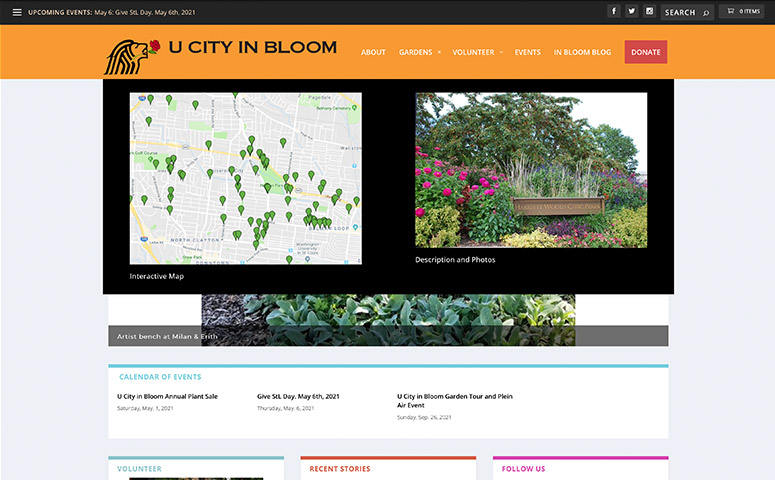Open the shopping cart icon
The width and height of the screenshot is (775, 480).
pyautogui.click(x=731, y=11)
